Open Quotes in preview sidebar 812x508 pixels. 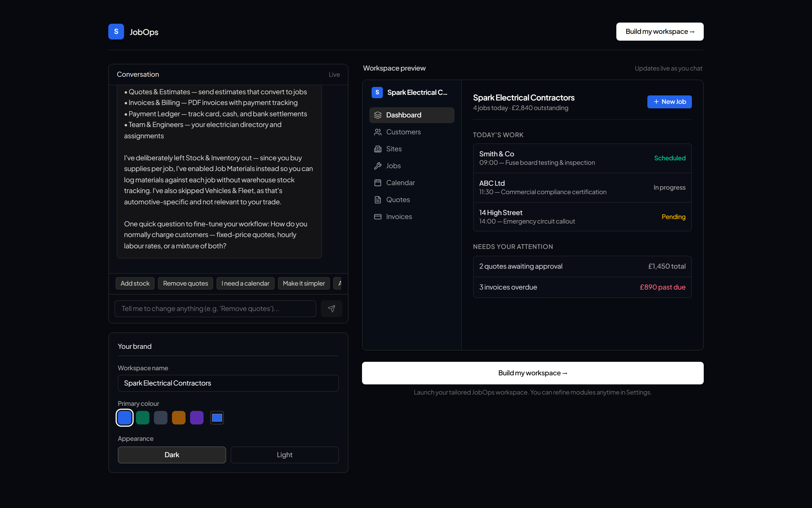[412, 200]
